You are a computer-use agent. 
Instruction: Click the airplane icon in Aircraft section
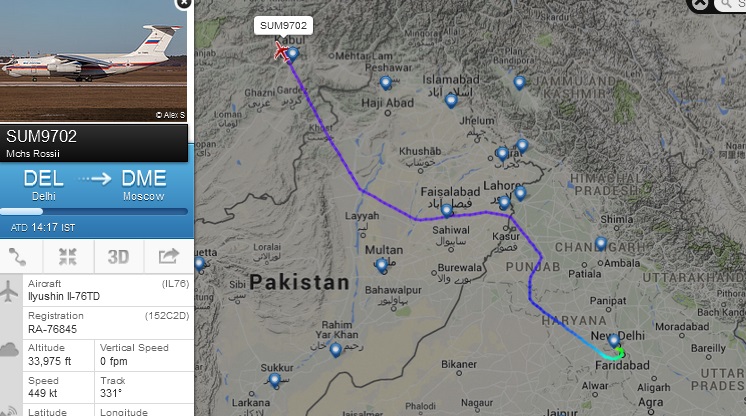[x=9, y=290]
